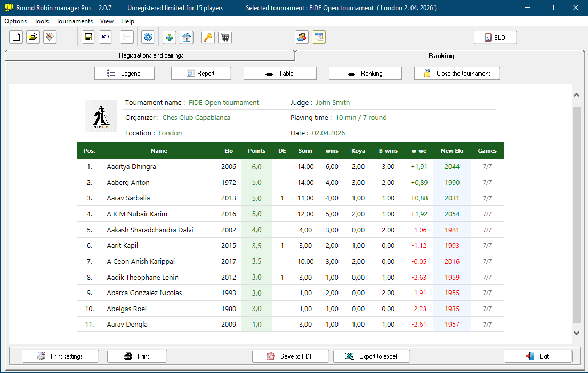Open the Tools menu
The height and width of the screenshot is (373, 588).
click(x=41, y=21)
